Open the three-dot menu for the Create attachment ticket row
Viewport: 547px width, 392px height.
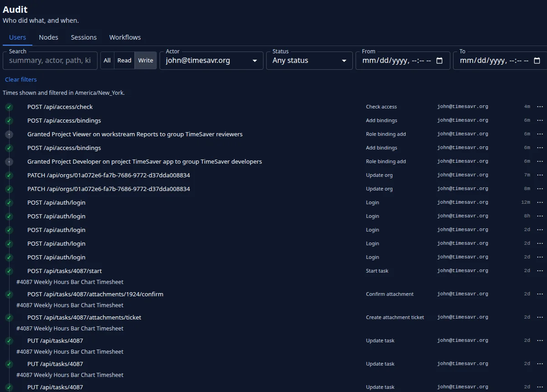coord(540,317)
